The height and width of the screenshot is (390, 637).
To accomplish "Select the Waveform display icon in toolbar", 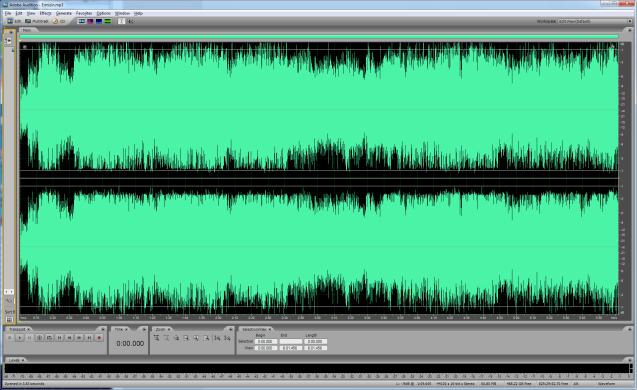I will [x=81, y=21].
